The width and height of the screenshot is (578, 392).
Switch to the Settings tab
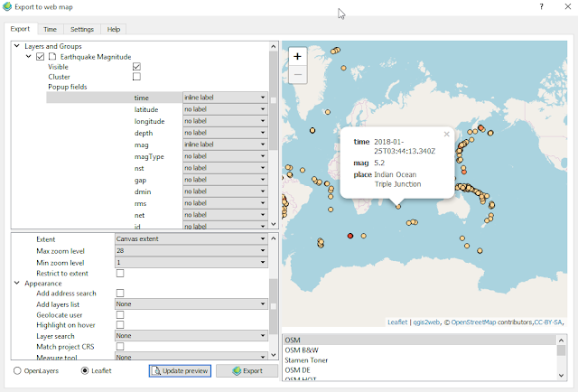click(82, 29)
